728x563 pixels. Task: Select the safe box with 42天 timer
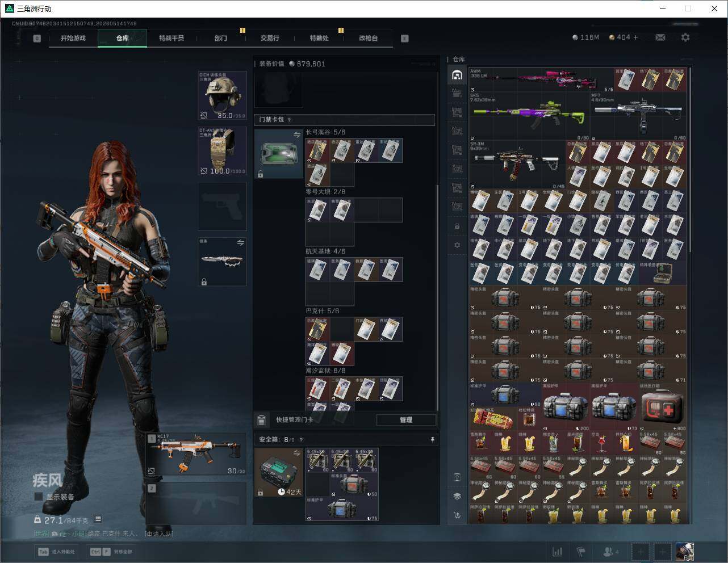279,472
